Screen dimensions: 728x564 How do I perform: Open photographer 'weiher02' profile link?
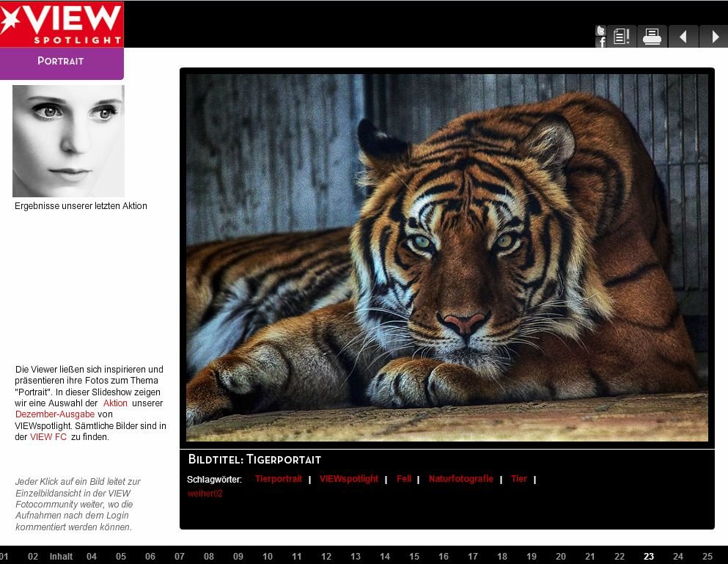coord(205,494)
